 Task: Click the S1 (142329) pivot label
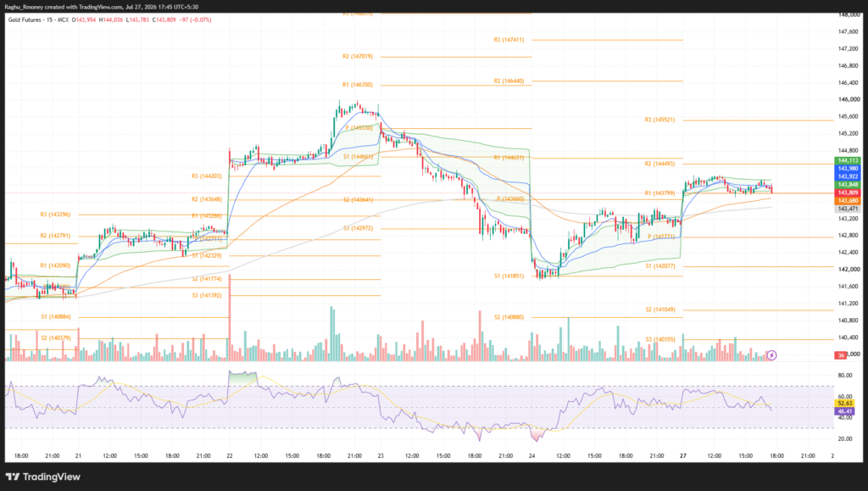pyautogui.click(x=207, y=256)
